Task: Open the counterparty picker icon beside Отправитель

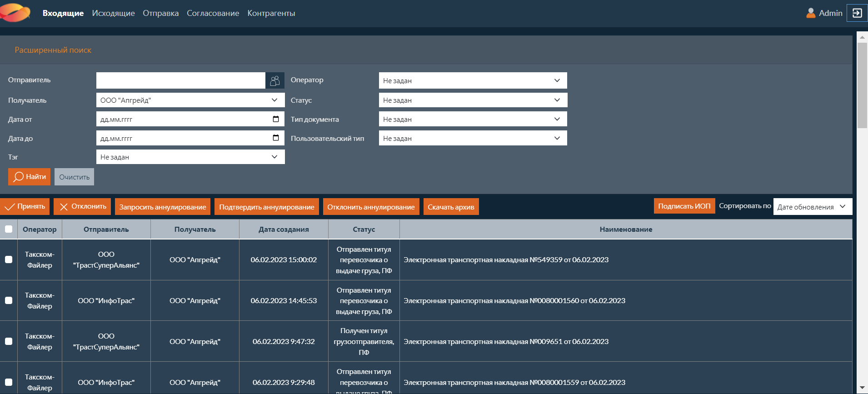Action: 275,80
